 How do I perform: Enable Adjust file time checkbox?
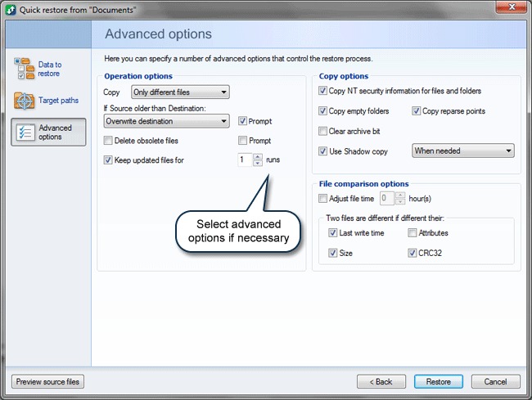coord(322,198)
